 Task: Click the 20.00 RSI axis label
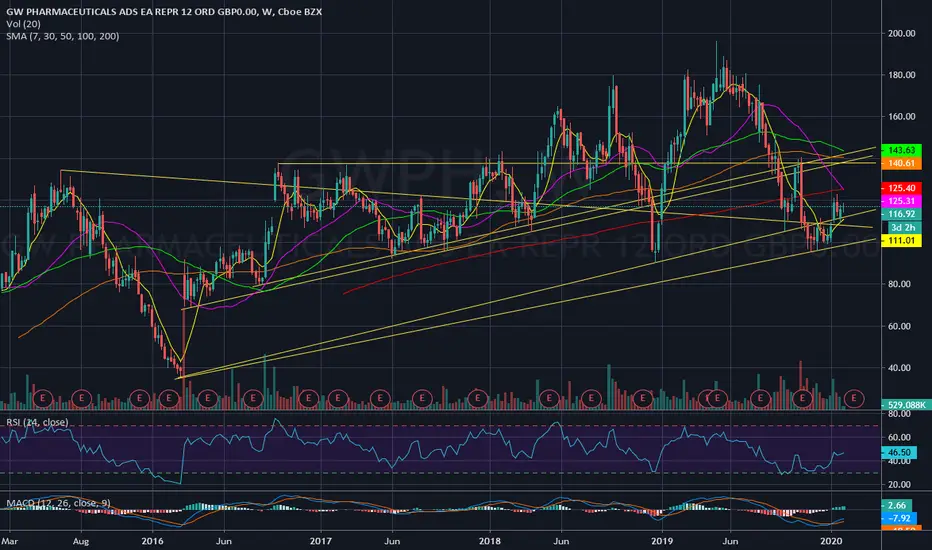pos(899,485)
